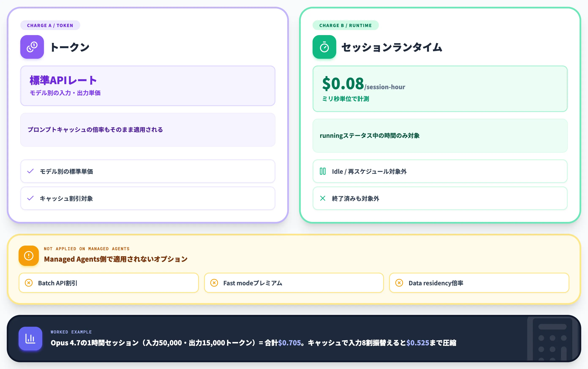Click crossed circle icon next to Batch API割引
The height and width of the screenshot is (369, 588).
tap(29, 283)
